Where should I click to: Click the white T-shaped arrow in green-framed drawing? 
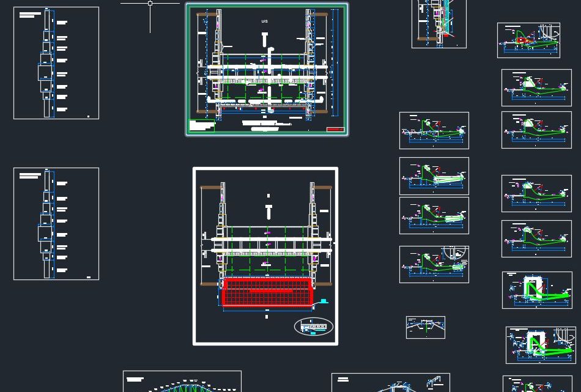265,39
